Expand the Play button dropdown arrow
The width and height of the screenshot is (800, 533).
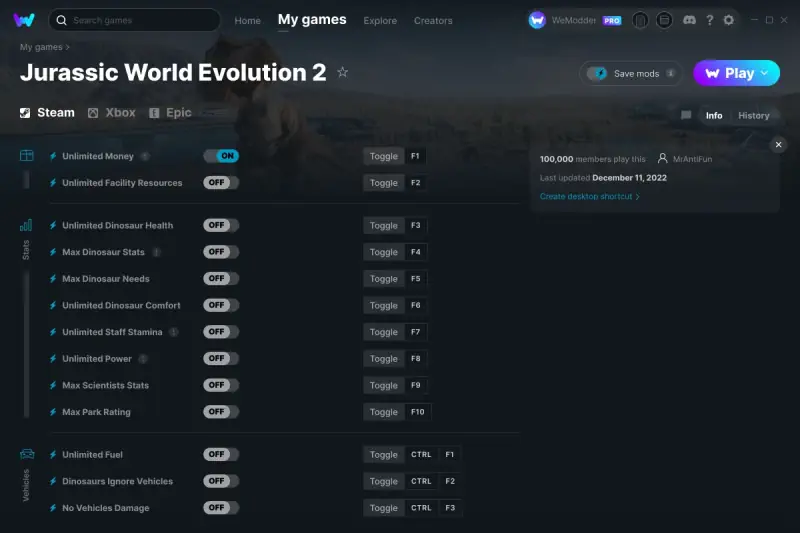(x=764, y=73)
